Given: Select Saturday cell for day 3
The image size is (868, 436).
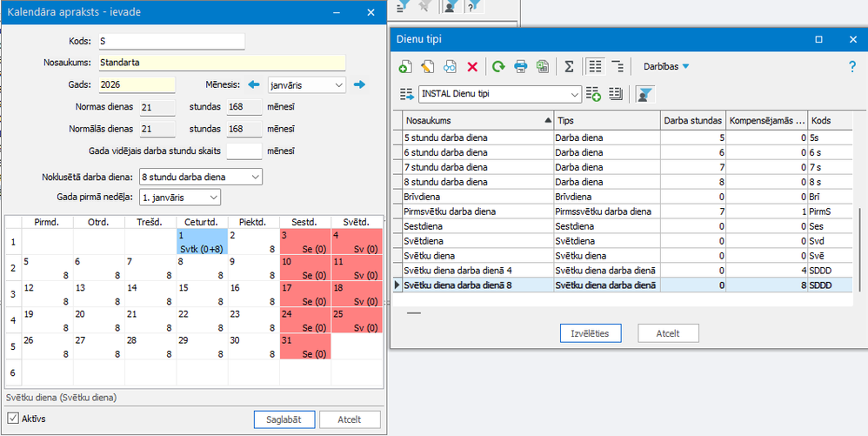Looking at the screenshot, I should pos(305,242).
